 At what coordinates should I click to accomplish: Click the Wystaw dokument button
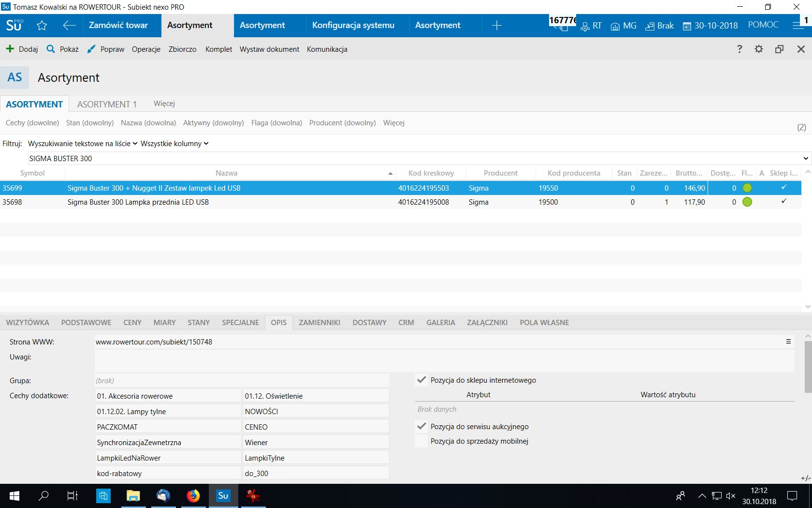click(x=269, y=49)
